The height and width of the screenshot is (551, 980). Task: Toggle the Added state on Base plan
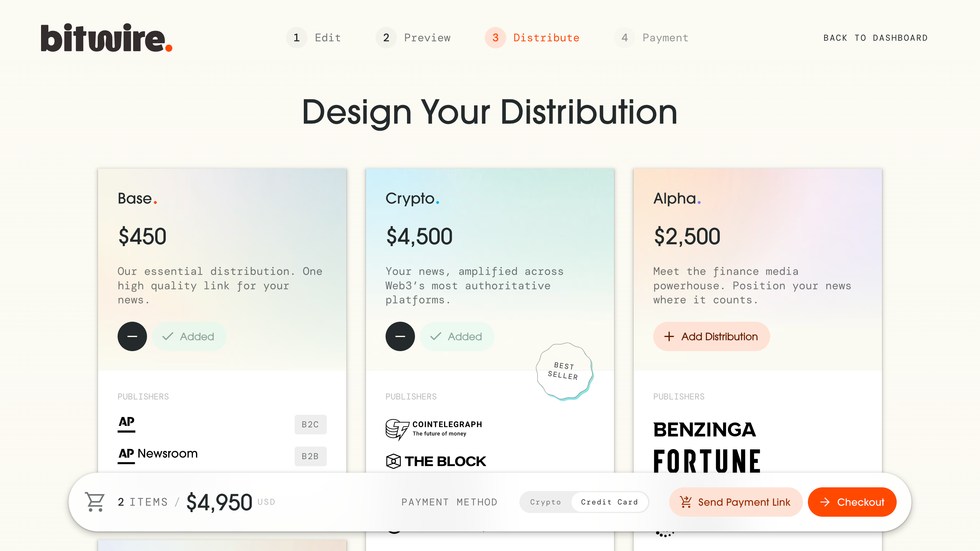[189, 336]
